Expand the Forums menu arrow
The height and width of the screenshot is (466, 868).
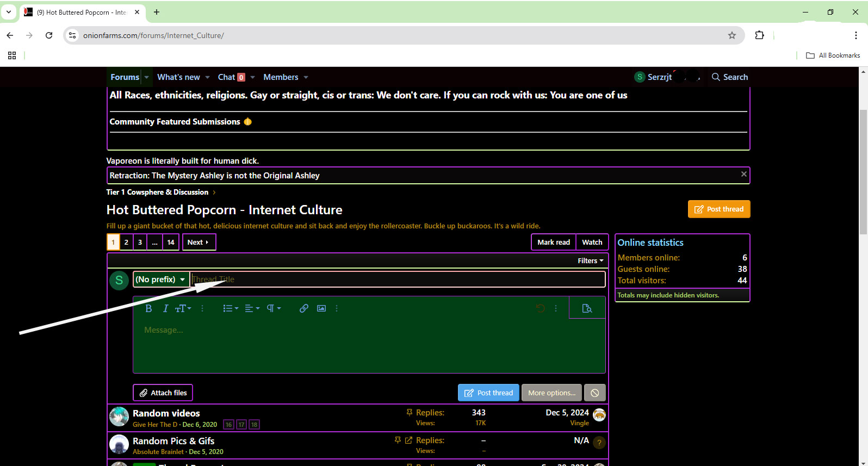(147, 77)
